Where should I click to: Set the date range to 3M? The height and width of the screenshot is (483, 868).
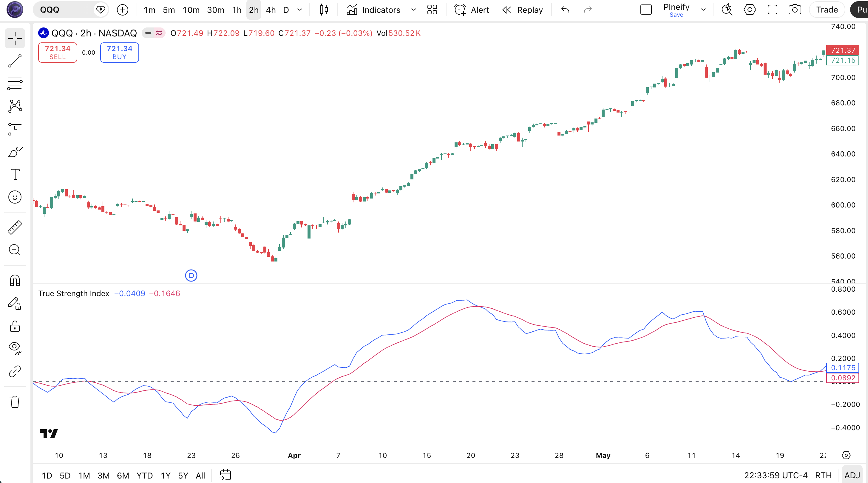point(104,475)
